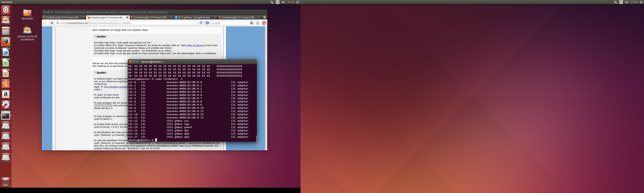Screen dimensions: 644x193
Task: Click the magnifier in the Google search box
Action: (x=252, y=23)
